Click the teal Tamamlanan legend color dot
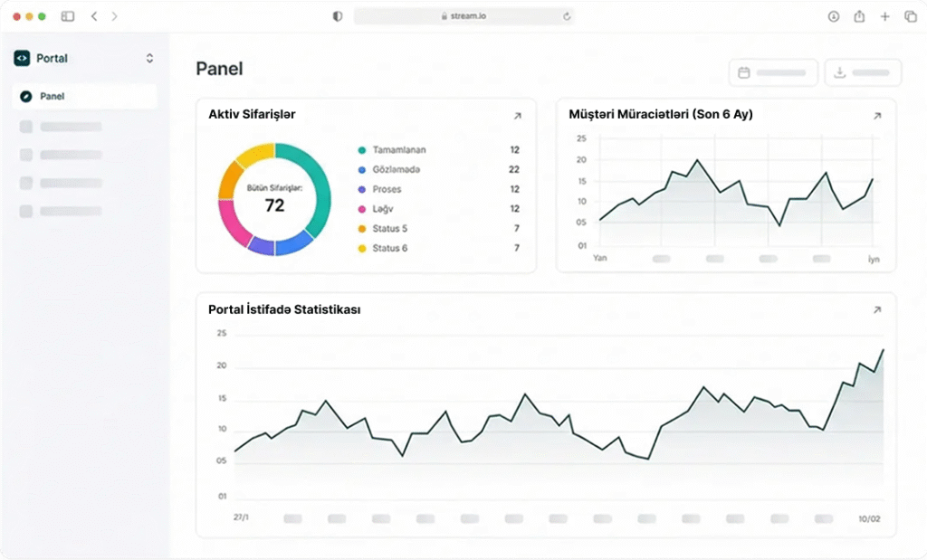927x560 pixels. pyautogui.click(x=362, y=150)
